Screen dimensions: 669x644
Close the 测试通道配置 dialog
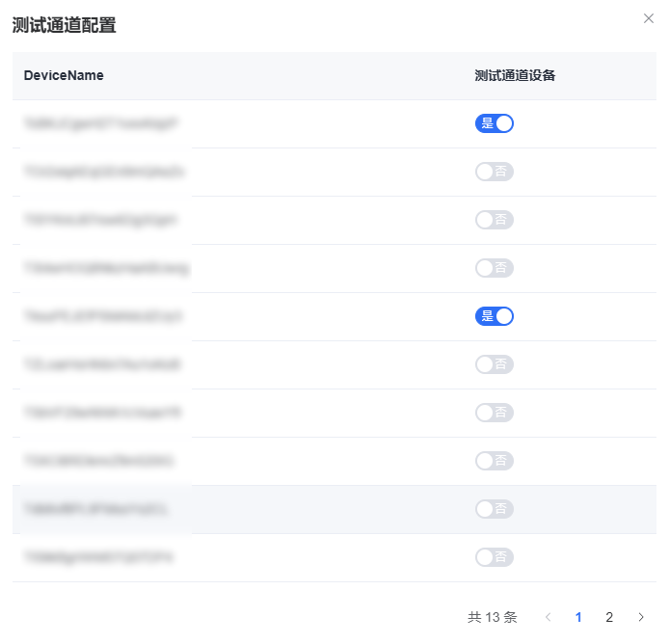(x=648, y=18)
